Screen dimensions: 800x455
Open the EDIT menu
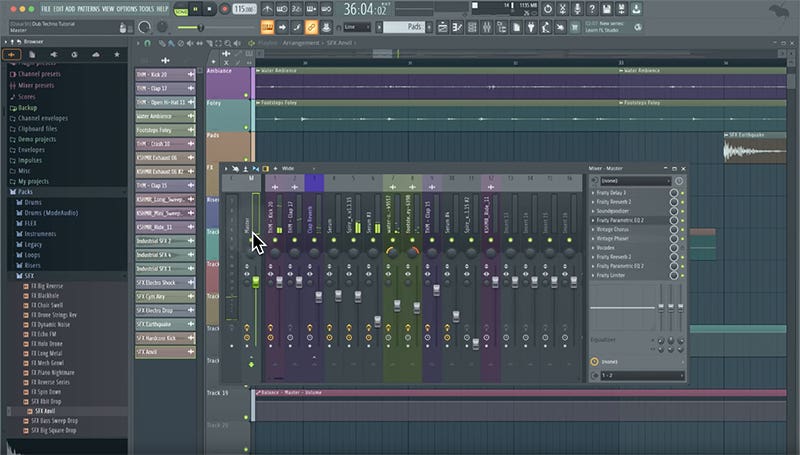click(58, 9)
